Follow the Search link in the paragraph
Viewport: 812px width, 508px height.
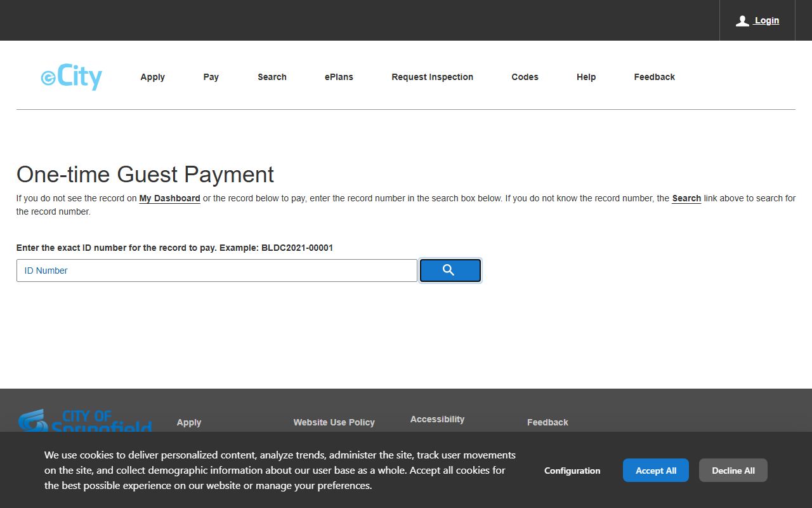coord(686,198)
